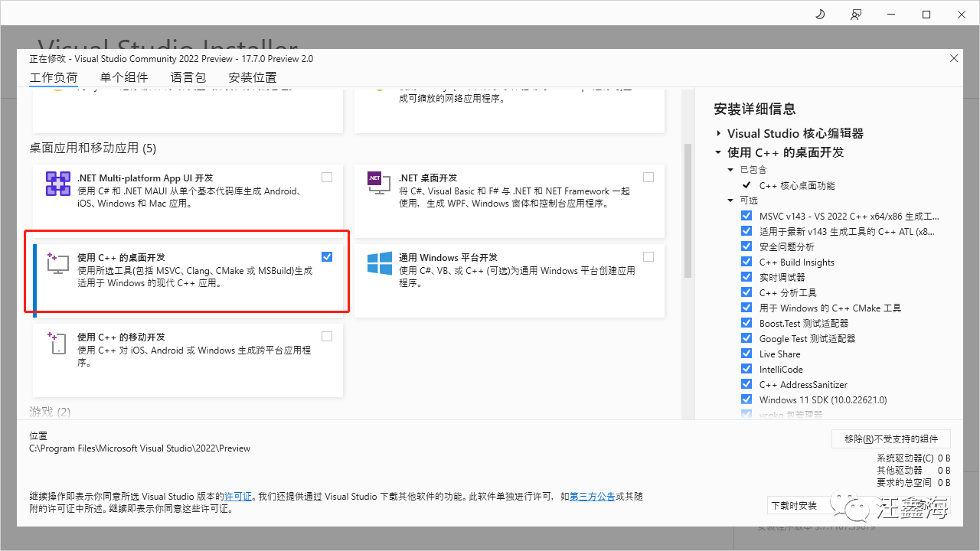The height and width of the screenshot is (551, 980).
Task: Open the 许可证 link
Action: click(238, 496)
